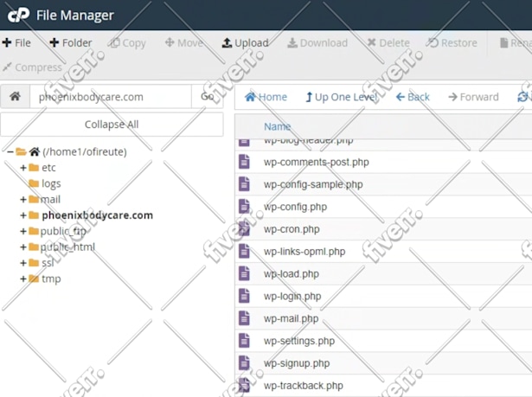
Task: Select the mail folder label
Action: click(x=50, y=199)
